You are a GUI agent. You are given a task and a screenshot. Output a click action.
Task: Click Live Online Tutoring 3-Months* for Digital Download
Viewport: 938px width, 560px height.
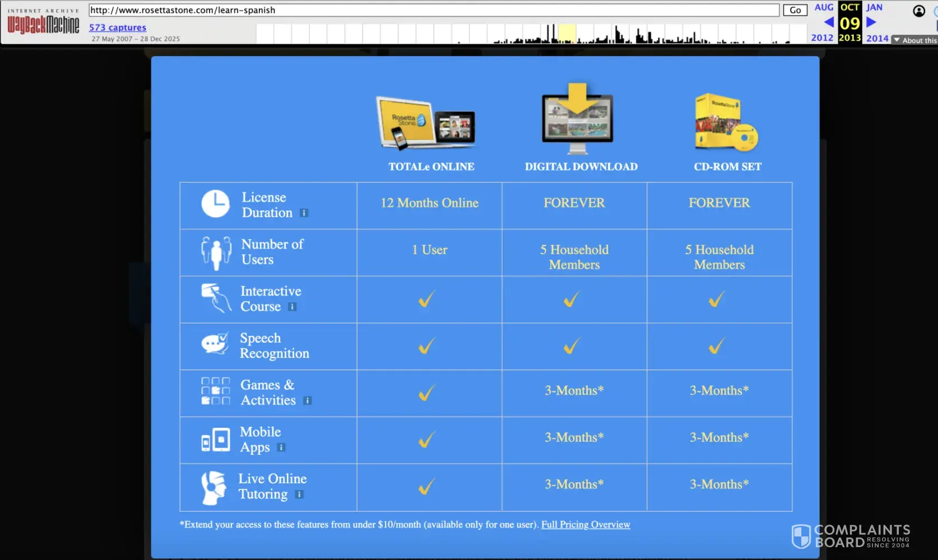(x=574, y=484)
